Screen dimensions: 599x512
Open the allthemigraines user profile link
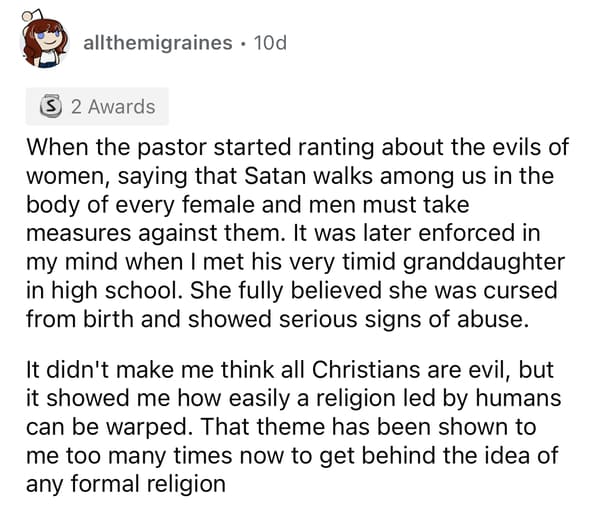(x=157, y=43)
